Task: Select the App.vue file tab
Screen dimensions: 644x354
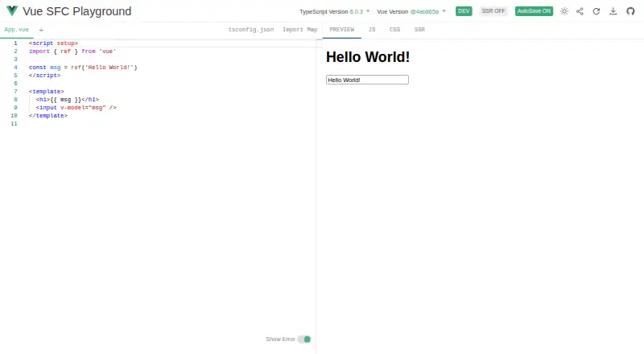Action: click(16, 30)
